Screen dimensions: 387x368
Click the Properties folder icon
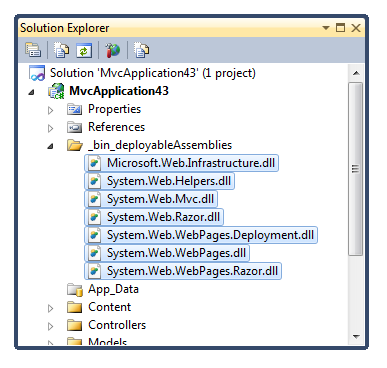tap(74, 109)
